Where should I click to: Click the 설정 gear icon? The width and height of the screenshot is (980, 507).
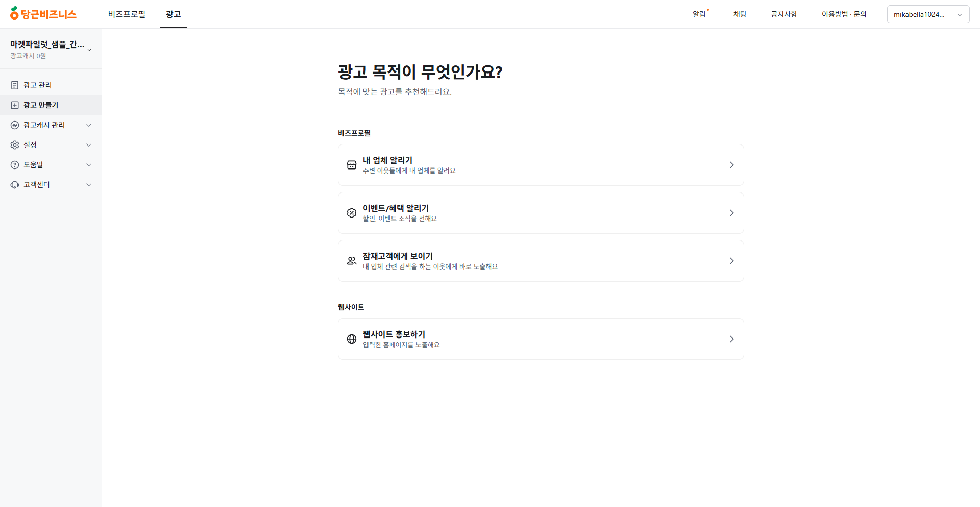[15, 145]
